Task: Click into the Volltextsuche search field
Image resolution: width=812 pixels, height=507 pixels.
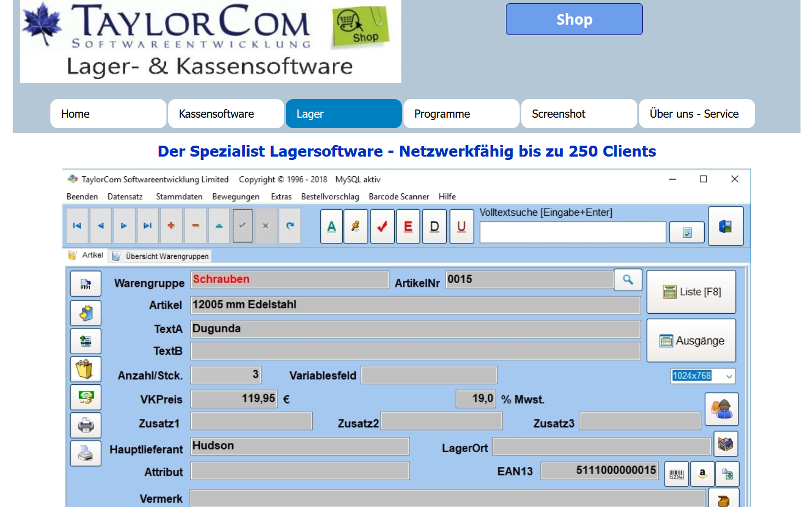Action: 572,233
